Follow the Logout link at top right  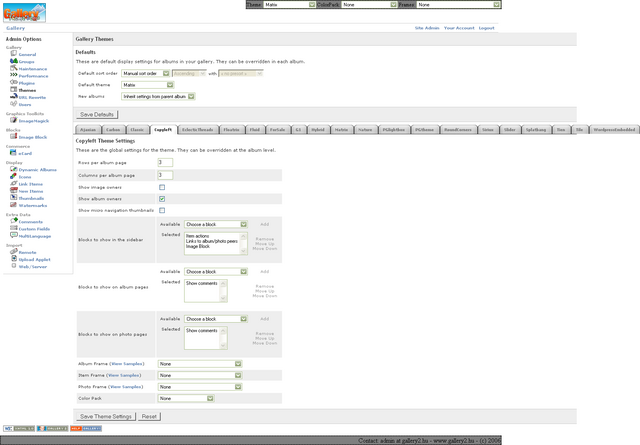(486, 28)
